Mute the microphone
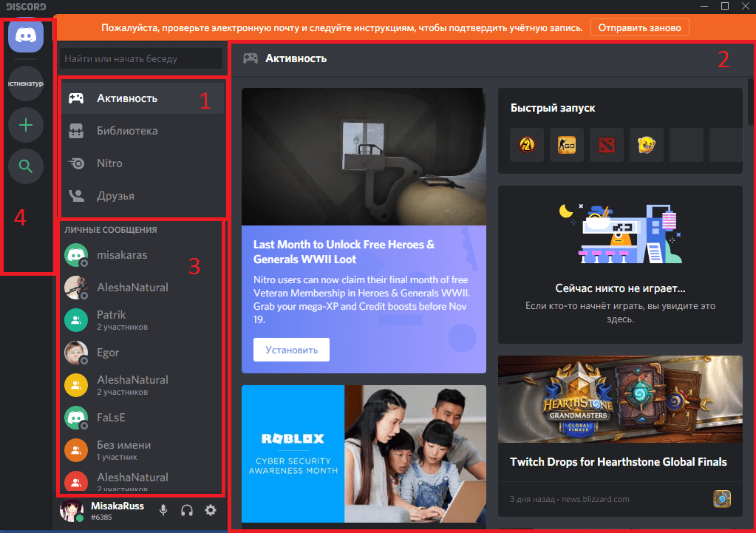The height and width of the screenshot is (533, 756). [x=163, y=510]
